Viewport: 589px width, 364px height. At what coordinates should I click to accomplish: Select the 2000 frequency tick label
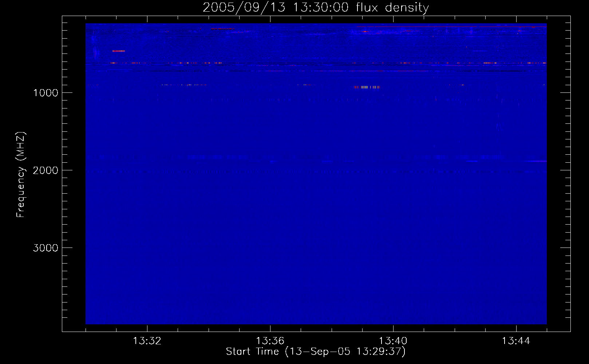[46, 170]
